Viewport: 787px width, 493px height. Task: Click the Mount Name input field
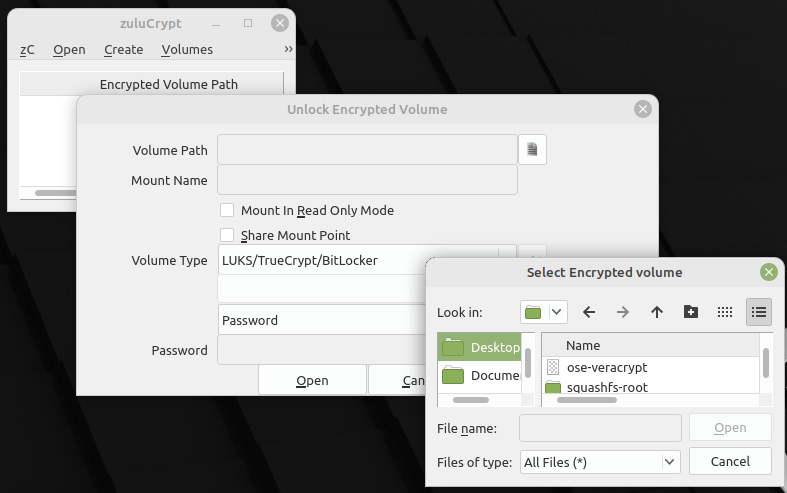[x=367, y=180]
